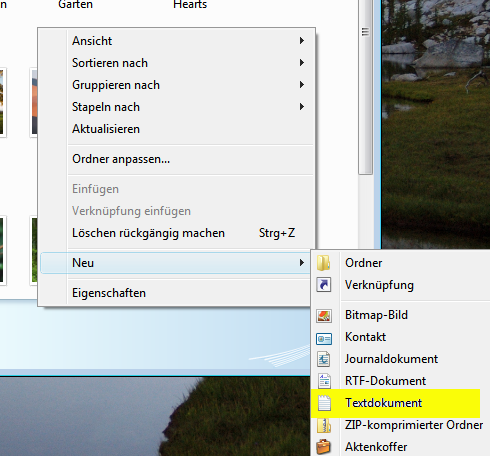Click the ZIP-komprimierter Ordner icon

(x=324, y=425)
